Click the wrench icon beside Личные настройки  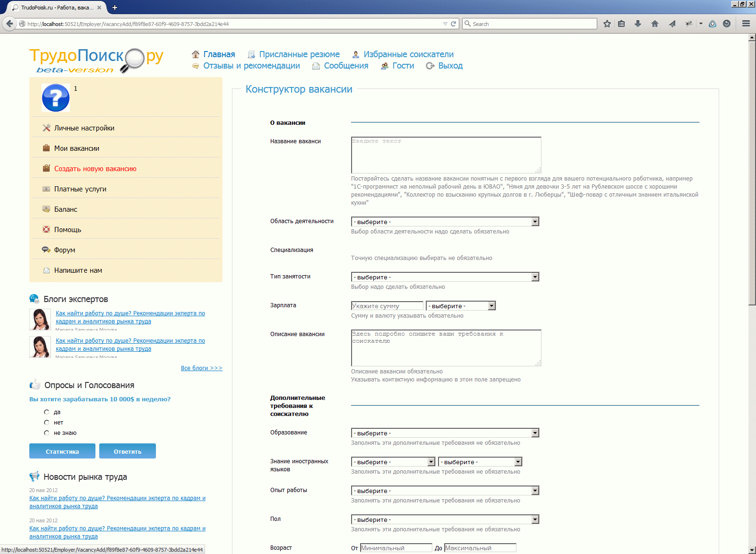46,128
